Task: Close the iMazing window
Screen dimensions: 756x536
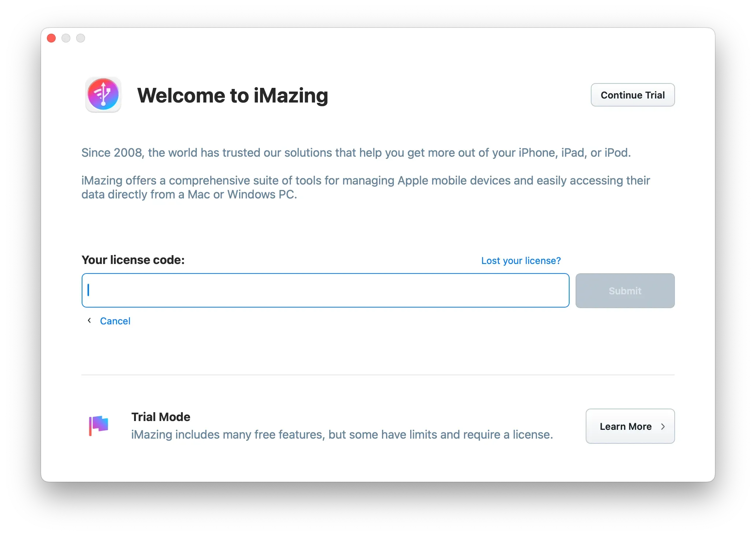Action: click(51, 38)
